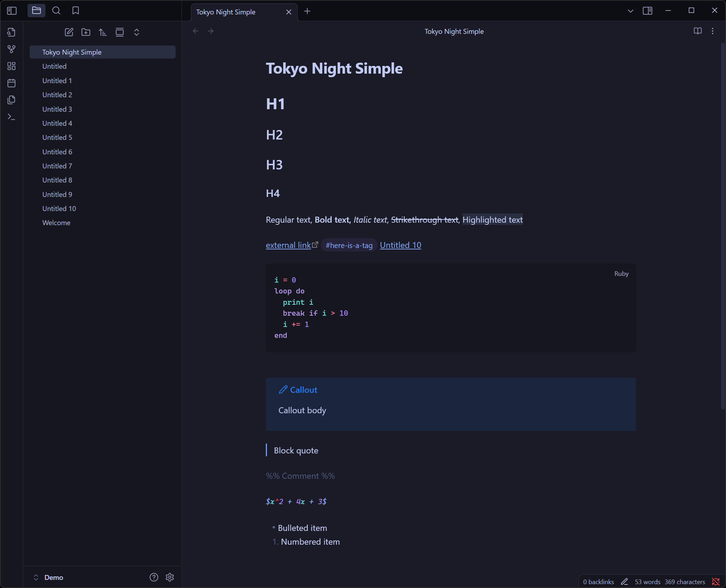Open the Untitled 7 note

[103, 166]
